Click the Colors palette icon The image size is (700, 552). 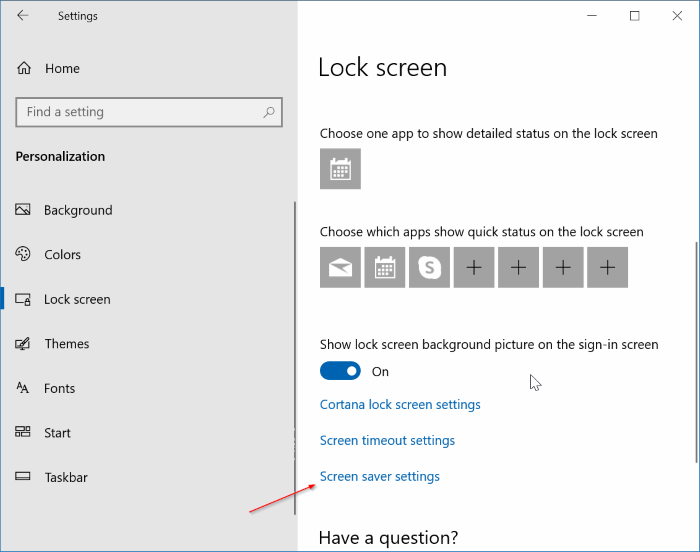(23, 254)
